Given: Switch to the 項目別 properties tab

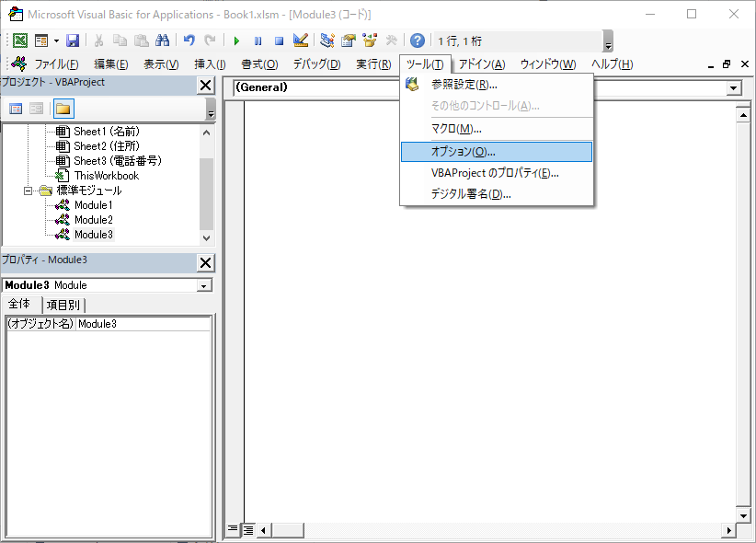Looking at the screenshot, I should 63,305.
